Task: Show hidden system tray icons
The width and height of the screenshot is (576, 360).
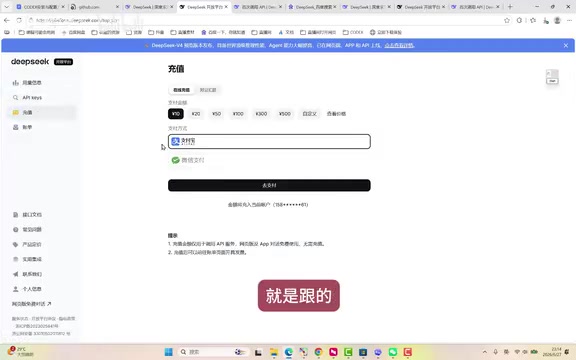Action: [x=485, y=352]
